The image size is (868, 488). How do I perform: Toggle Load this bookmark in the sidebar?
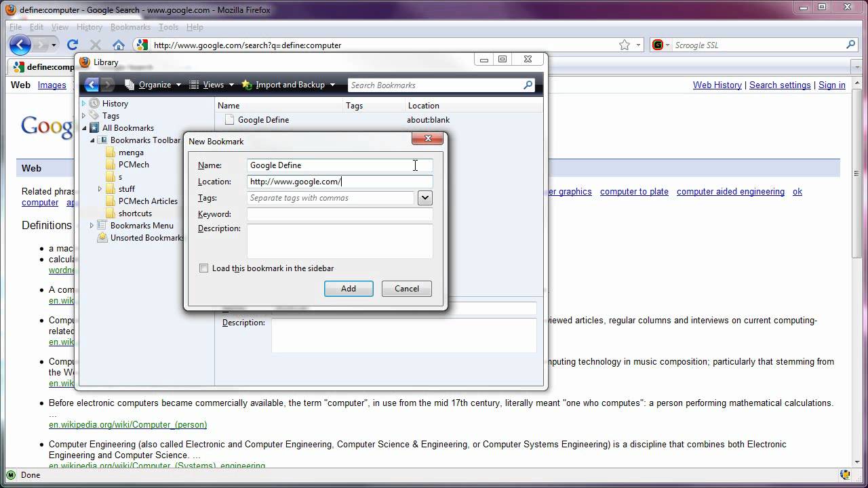click(203, 268)
